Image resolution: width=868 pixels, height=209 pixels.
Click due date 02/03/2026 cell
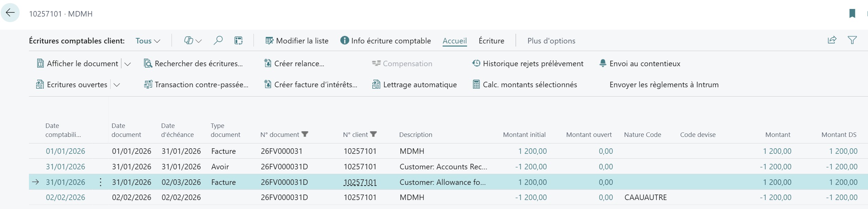[x=181, y=182]
